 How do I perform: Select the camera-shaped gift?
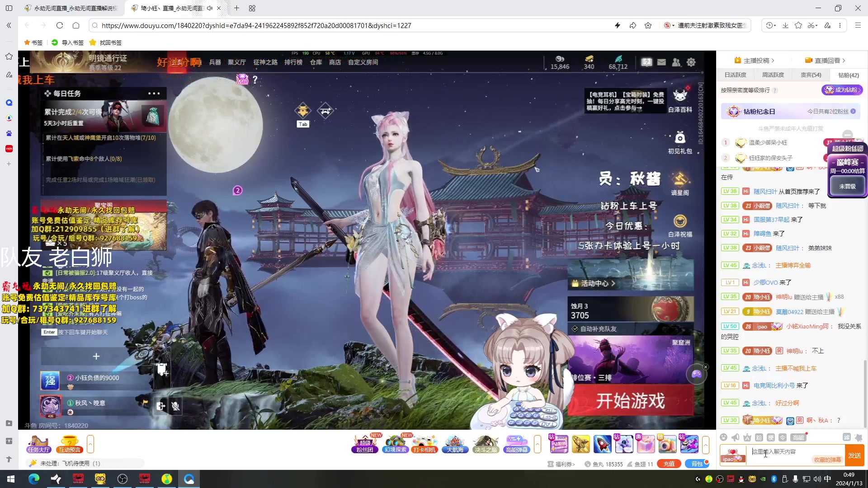point(667,444)
